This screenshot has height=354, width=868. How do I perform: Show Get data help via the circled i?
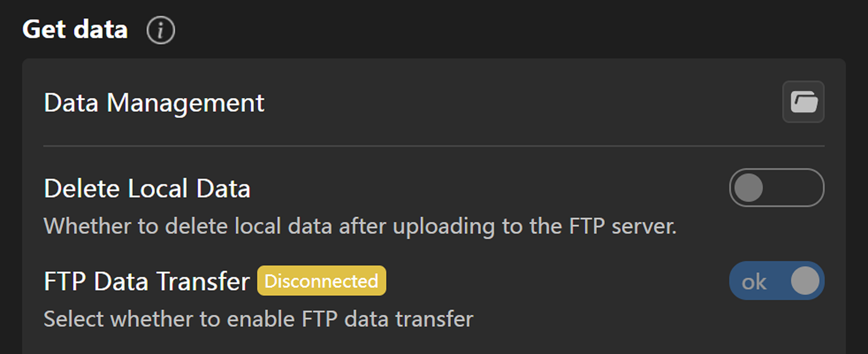click(160, 30)
